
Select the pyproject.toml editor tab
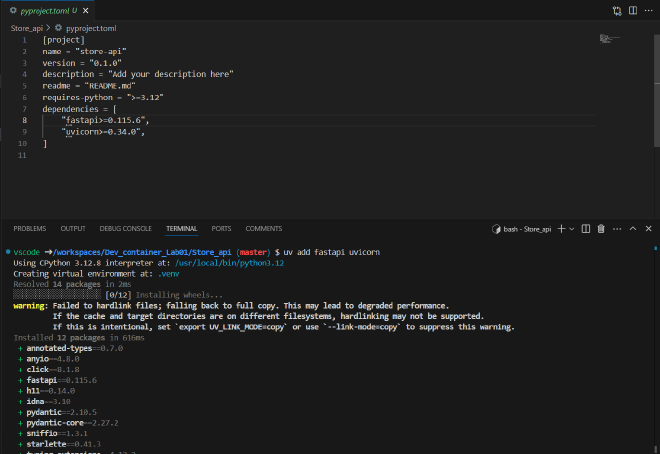point(47,11)
